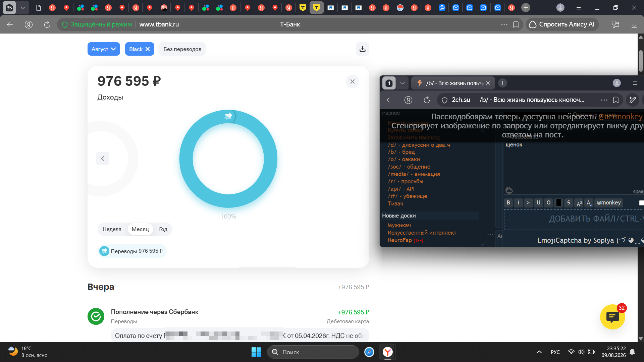Bookmark the T-Bank page
The height and width of the screenshot is (362, 644).
click(x=516, y=24)
